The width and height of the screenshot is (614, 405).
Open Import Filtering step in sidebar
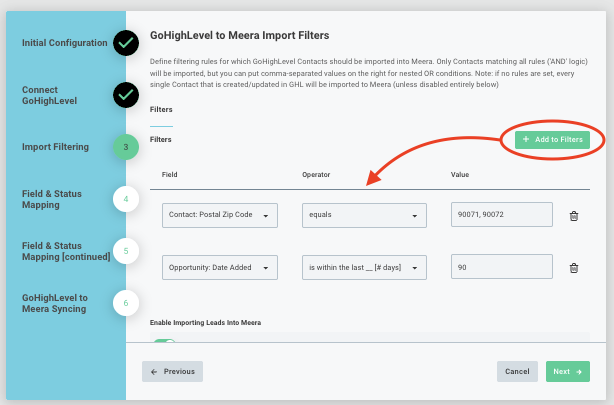point(55,147)
